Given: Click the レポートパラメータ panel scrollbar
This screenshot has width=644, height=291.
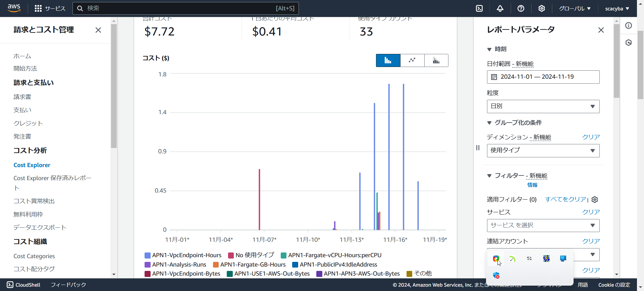Looking at the screenshot, I should pyautogui.click(x=616, y=61).
